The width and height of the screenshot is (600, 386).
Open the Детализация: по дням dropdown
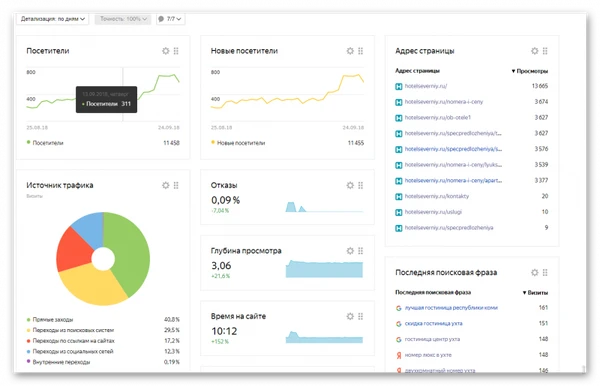(x=52, y=19)
